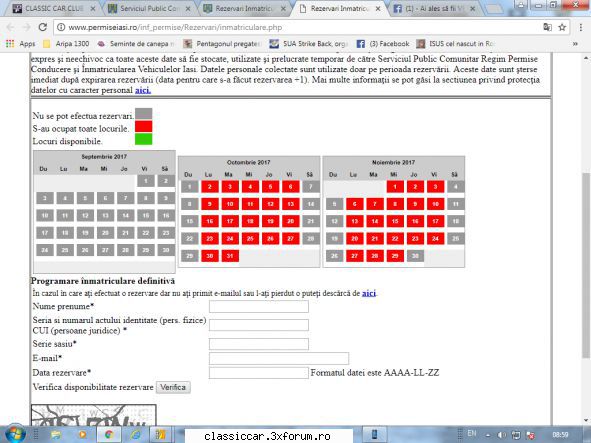Click the Octombrie 2017 calendar header
Screen dimensions: 591x443
tap(249, 162)
